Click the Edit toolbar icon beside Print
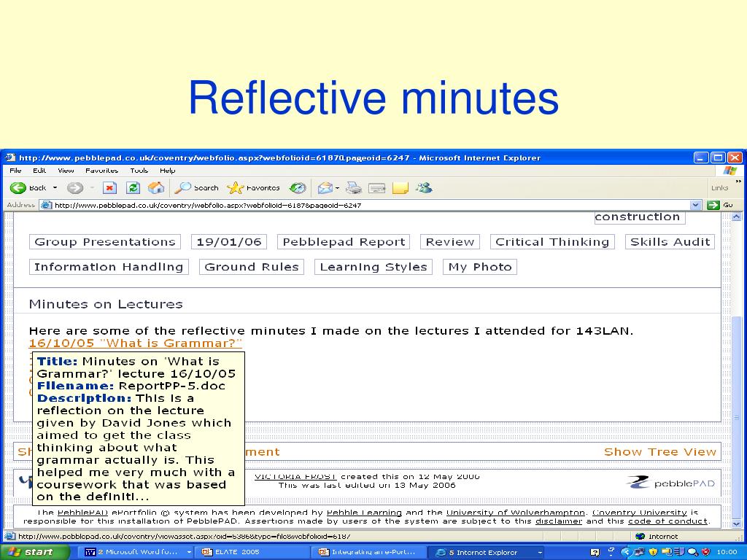This screenshot has width=747, height=560. 377,189
